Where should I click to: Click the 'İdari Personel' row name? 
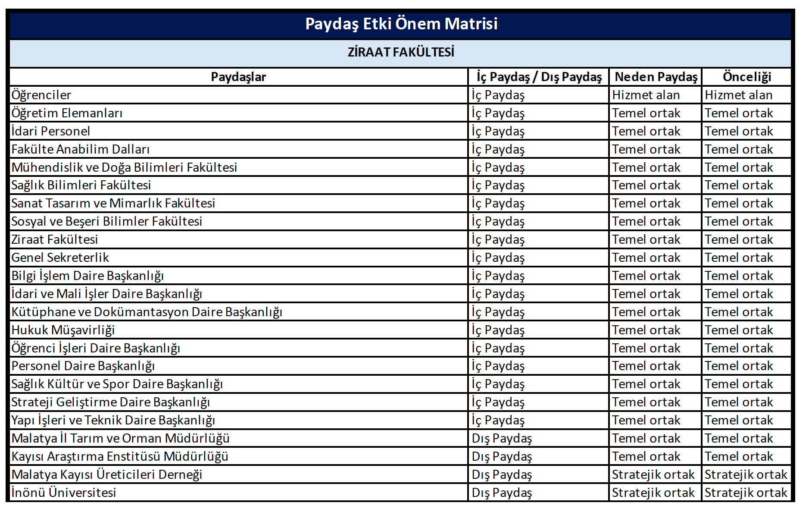51,131
